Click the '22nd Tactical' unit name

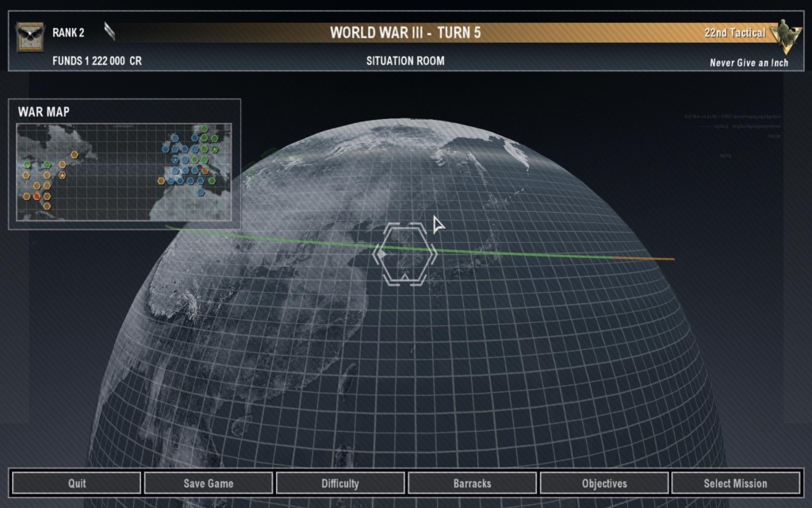click(x=735, y=33)
